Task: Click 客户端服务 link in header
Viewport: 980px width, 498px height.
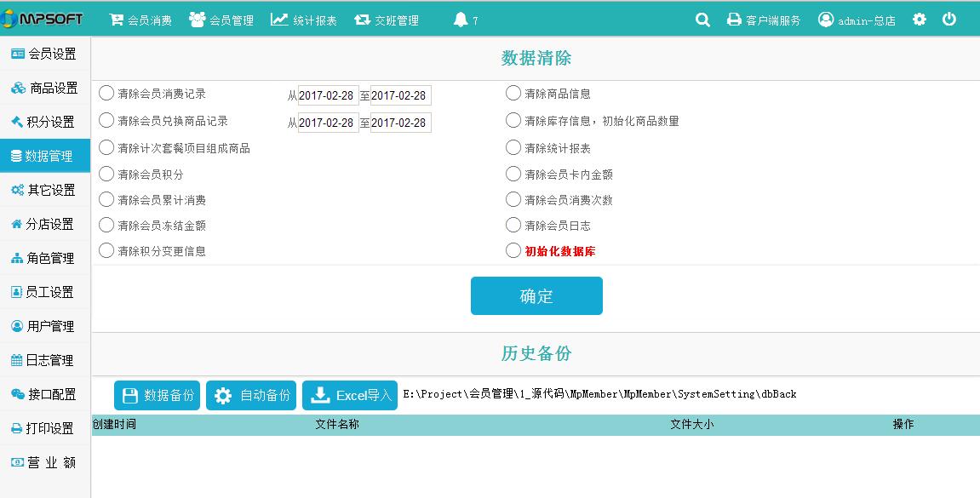Action: [773, 20]
